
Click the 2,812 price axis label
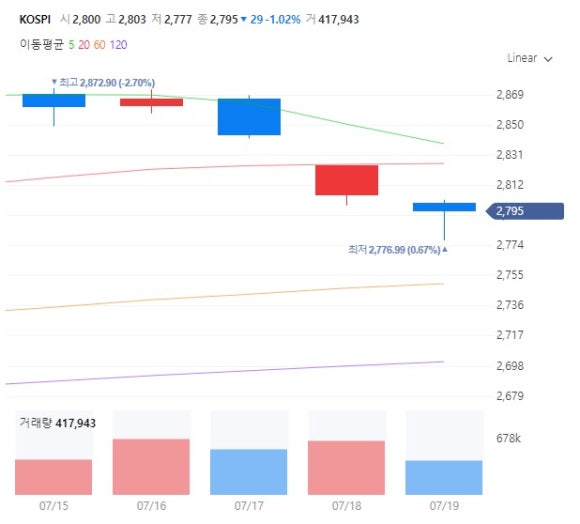[x=510, y=185]
